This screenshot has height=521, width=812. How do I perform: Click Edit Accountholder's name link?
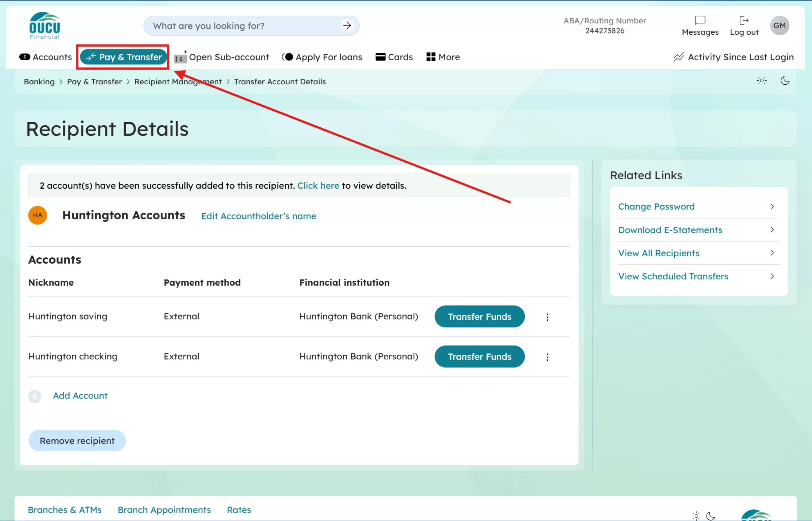pyautogui.click(x=258, y=216)
